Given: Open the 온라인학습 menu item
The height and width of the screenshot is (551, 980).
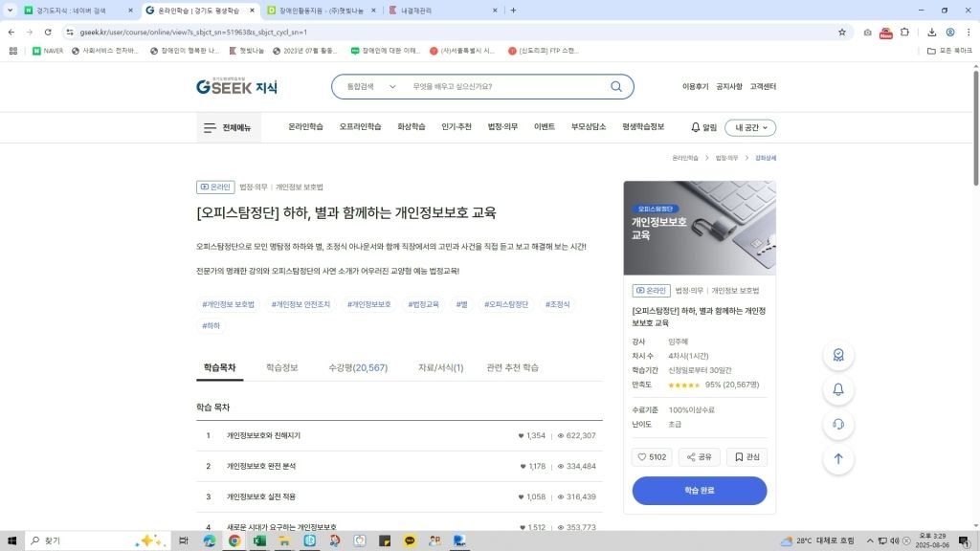Looking at the screenshot, I should click(x=305, y=127).
